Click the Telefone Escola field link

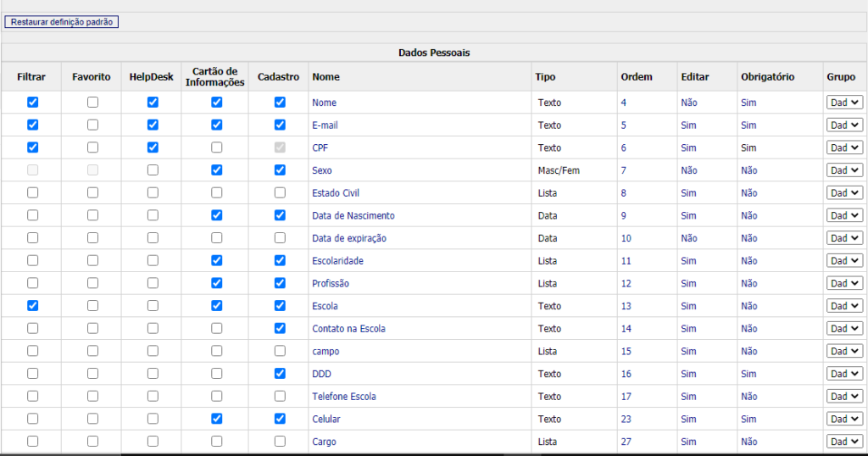point(344,397)
